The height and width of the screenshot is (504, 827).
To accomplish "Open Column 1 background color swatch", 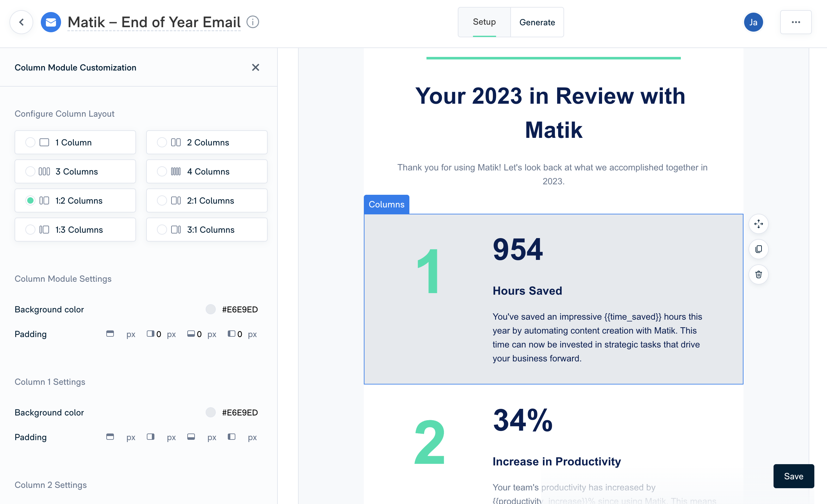I will tap(210, 412).
